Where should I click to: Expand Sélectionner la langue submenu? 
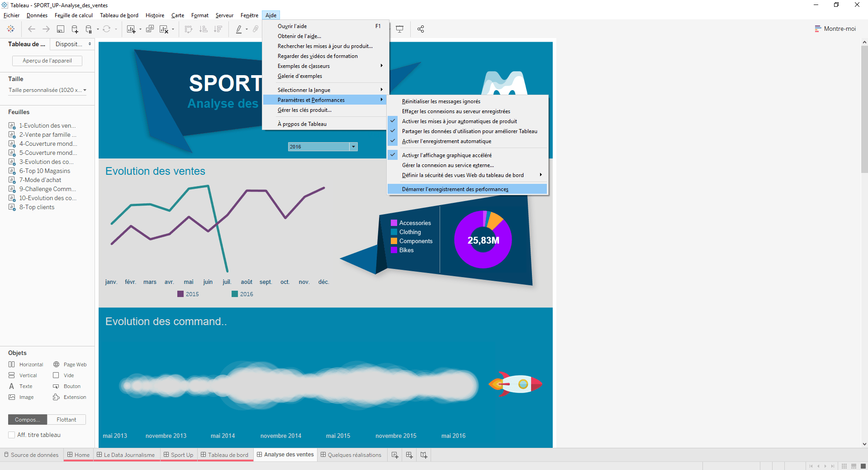tap(324, 90)
